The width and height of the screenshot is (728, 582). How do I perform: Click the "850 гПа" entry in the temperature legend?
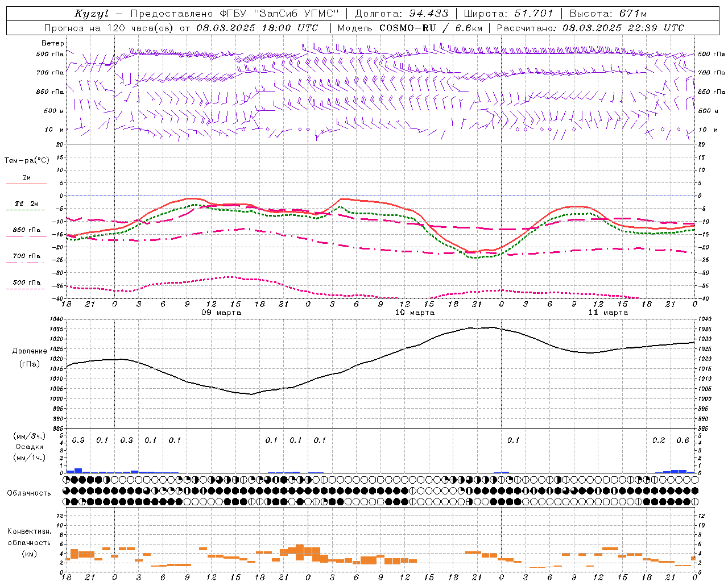tap(27, 230)
